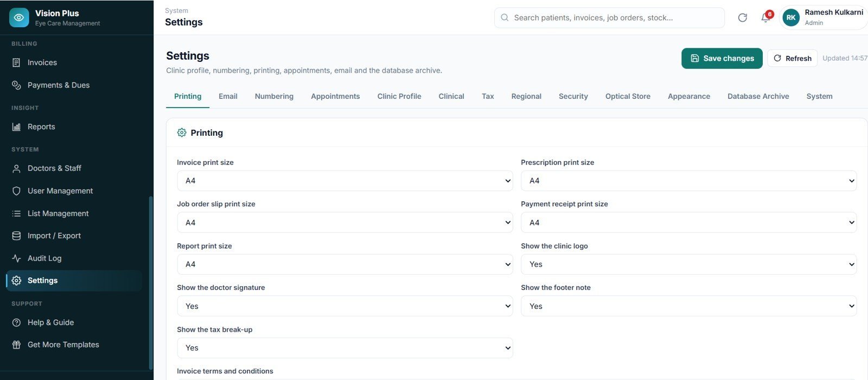868x380 pixels.
Task: Switch to the Clinical tab
Action: tap(451, 97)
